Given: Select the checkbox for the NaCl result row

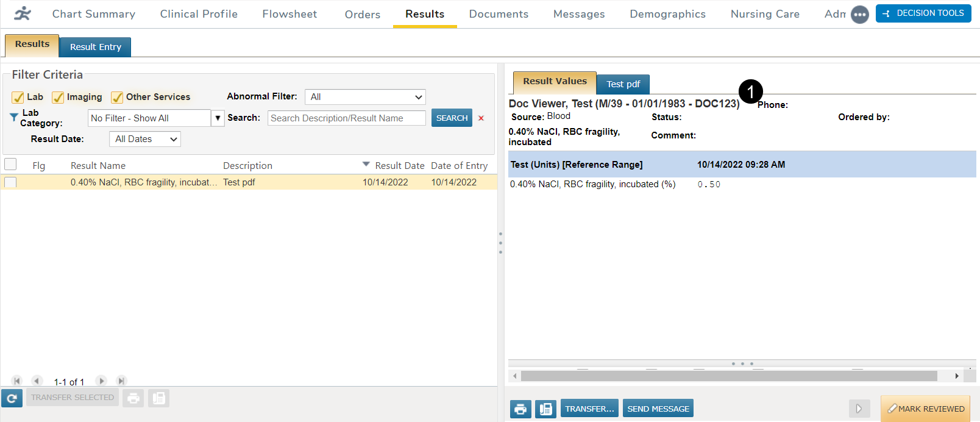Looking at the screenshot, I should pos(10,182).
